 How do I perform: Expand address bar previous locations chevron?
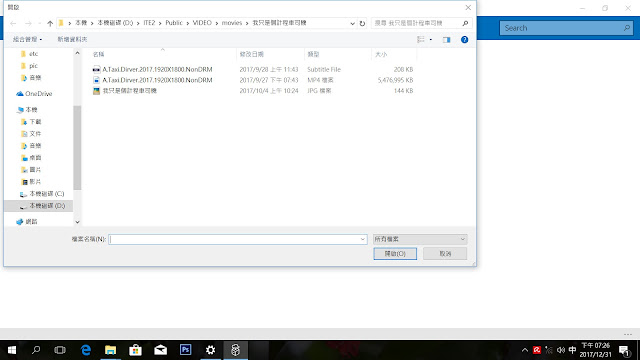352,23
